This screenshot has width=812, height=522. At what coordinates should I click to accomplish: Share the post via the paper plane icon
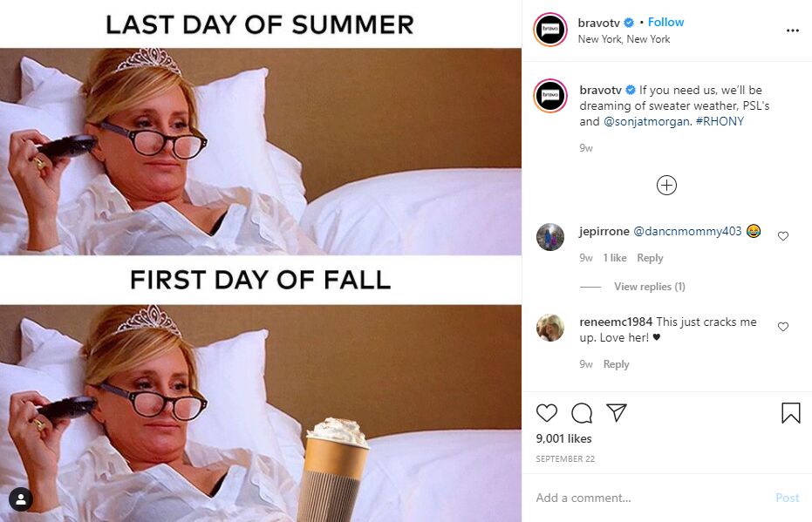tap(617, 412)
